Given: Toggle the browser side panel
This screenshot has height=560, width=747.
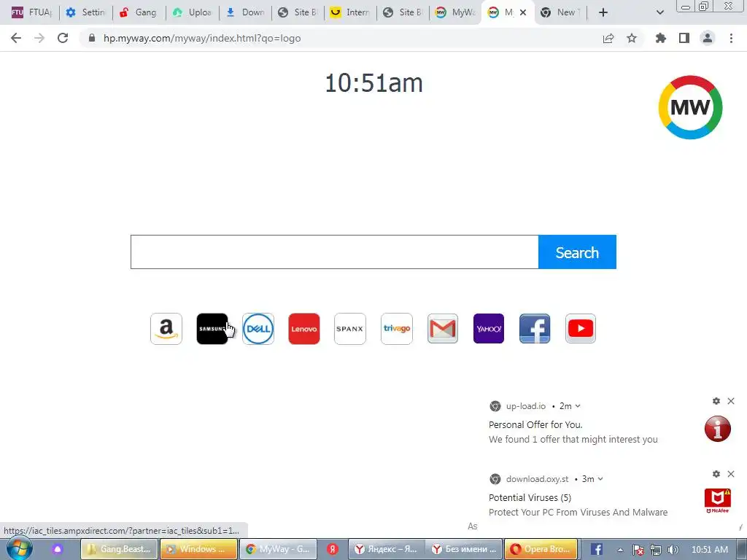Looking at the screenshot, I should click(684, 38).
